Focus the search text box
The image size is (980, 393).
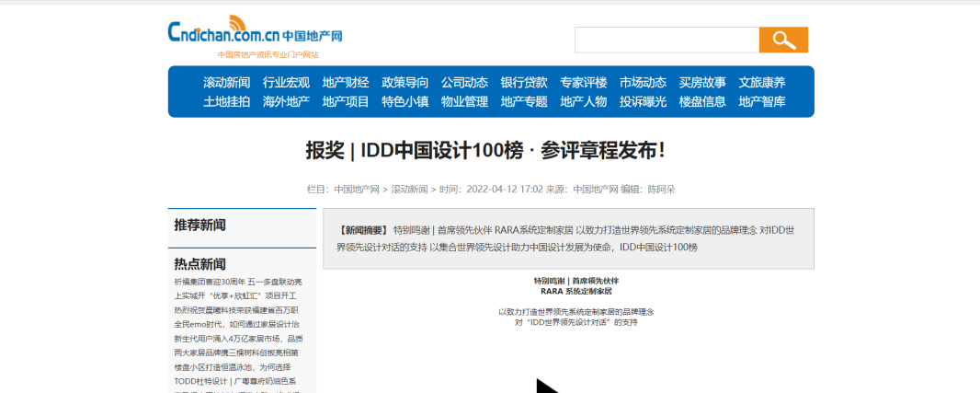pyautogui.click(x=667, y=40)
